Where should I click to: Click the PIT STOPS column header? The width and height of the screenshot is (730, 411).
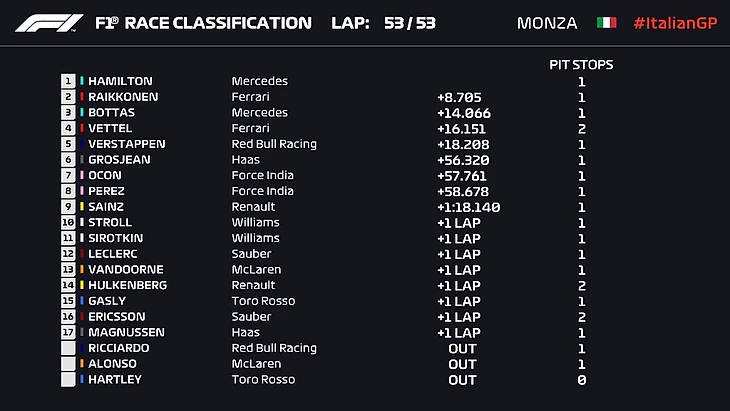click(x=581, y=64)
